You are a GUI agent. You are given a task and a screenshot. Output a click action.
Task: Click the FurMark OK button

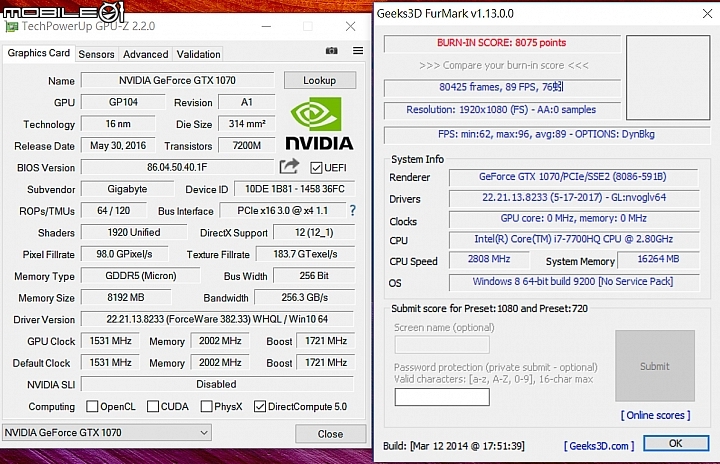pyautogui.click(x=675, y=443)
